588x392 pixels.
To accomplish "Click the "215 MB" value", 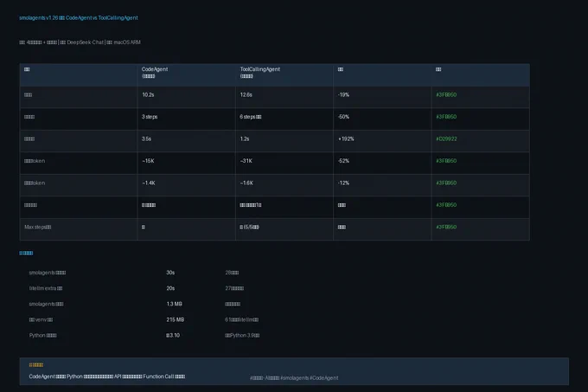I will pyautogui.click(x=176, y=320).
